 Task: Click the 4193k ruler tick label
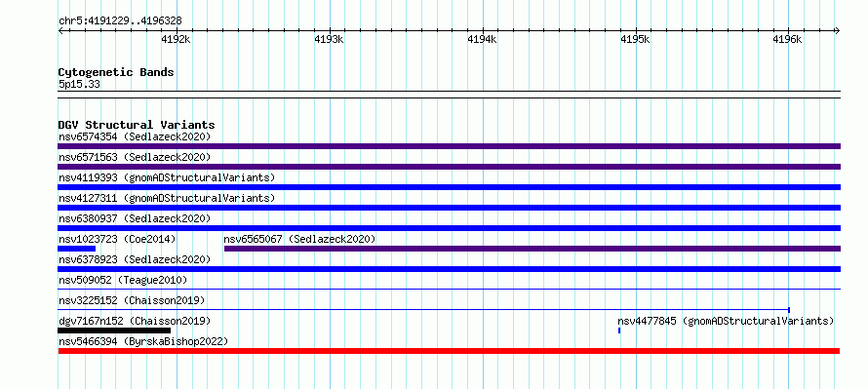click(329, 39)
